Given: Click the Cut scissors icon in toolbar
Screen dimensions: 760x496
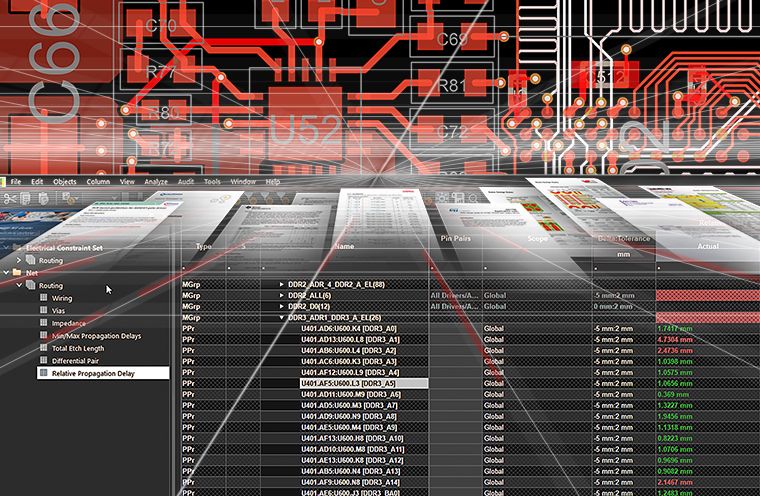Looking at the screenshot, I should (x=11, y=199).
